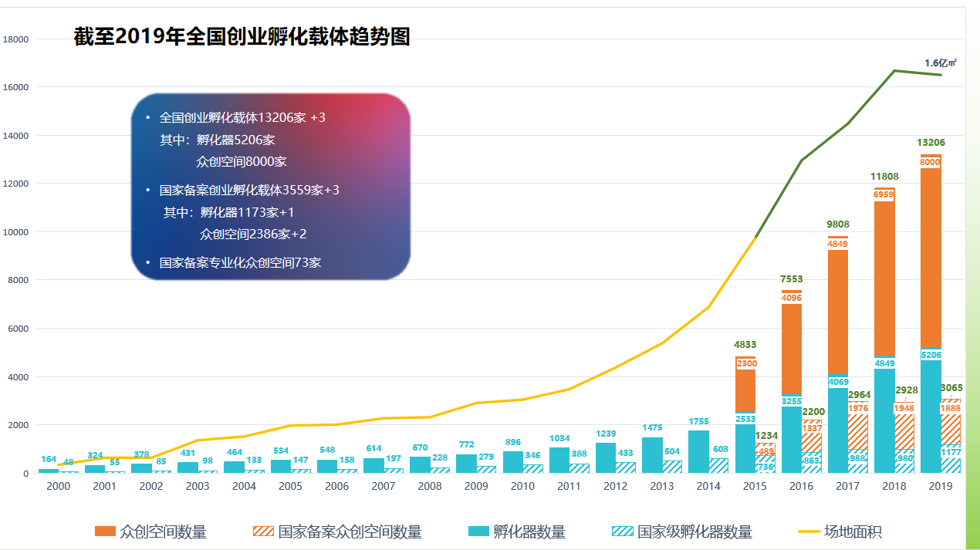This screenshot has height=550, width=980.
Task: Toggle the 众创空间数量 legend label
Action: click(163, 531)
